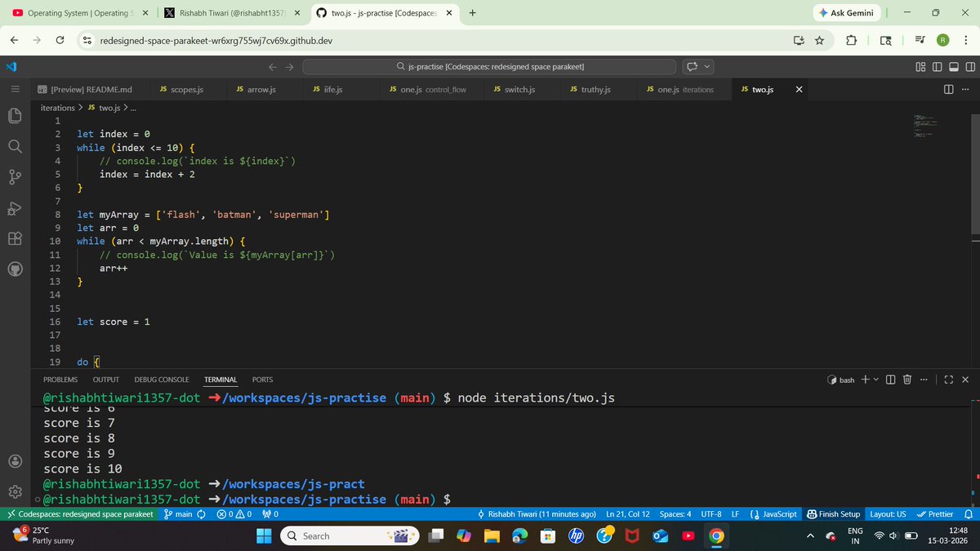980x551 pixels.
Task: Open the Run and Debug view
Action: [15, 208]
